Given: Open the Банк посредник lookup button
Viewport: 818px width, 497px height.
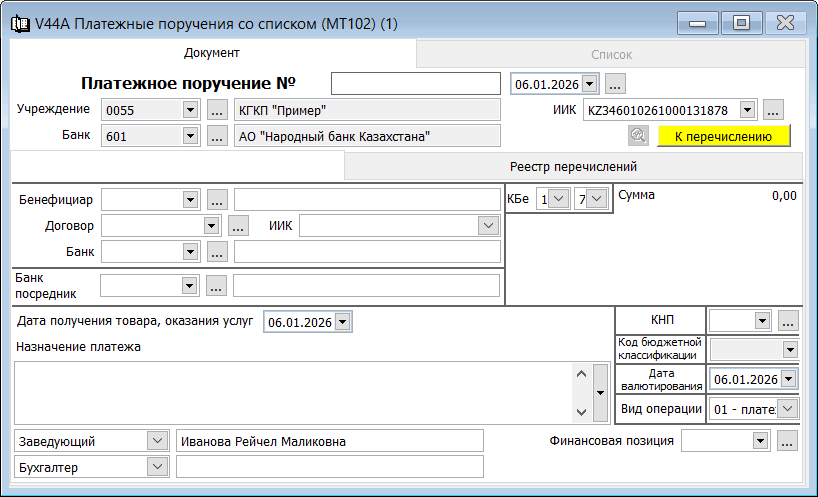Looking at the screenshot, I should [218, 286].
